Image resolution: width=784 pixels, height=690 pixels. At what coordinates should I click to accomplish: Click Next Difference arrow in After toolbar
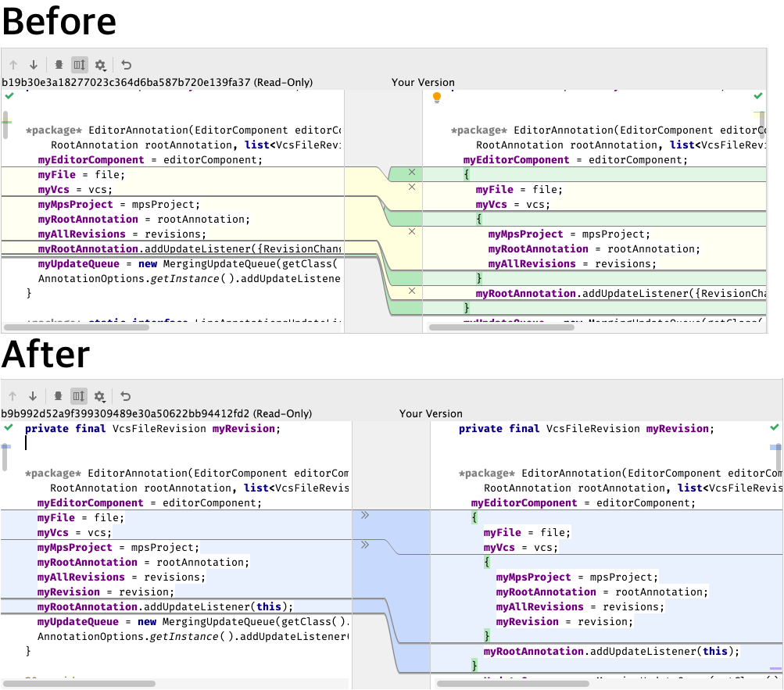pos(33,396)
